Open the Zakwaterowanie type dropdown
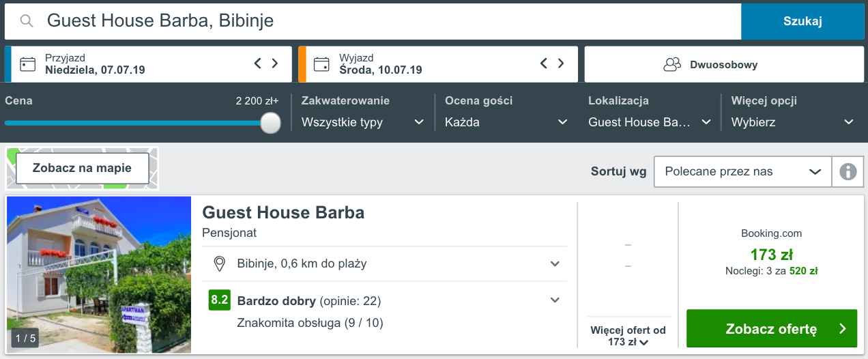 [x=363, y=123]
